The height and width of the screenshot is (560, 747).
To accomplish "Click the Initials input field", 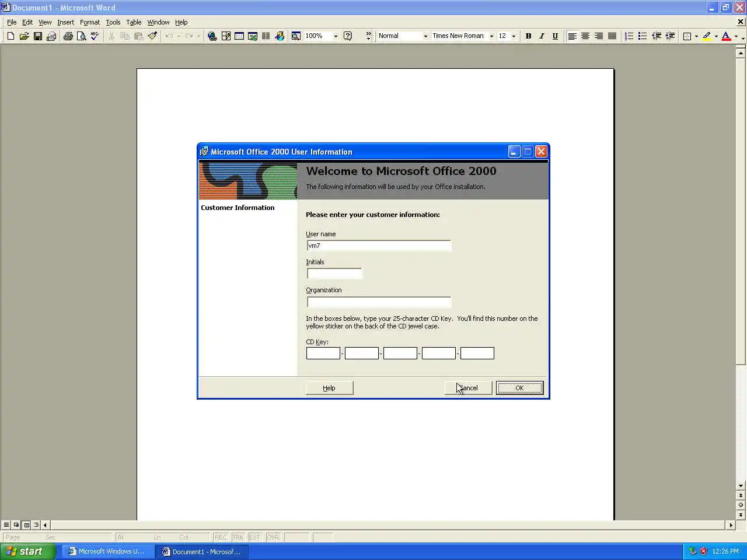I will [334, 274].
